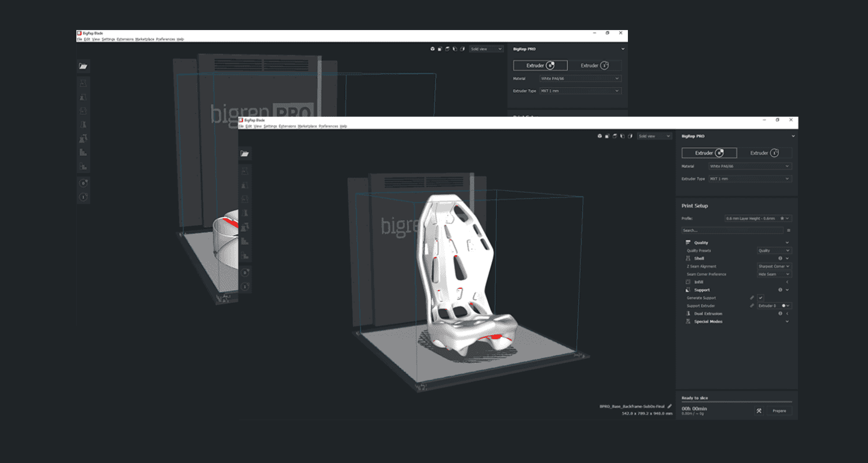
Task: Click 3D view camera icon in front window
Action: click(600, 136)
